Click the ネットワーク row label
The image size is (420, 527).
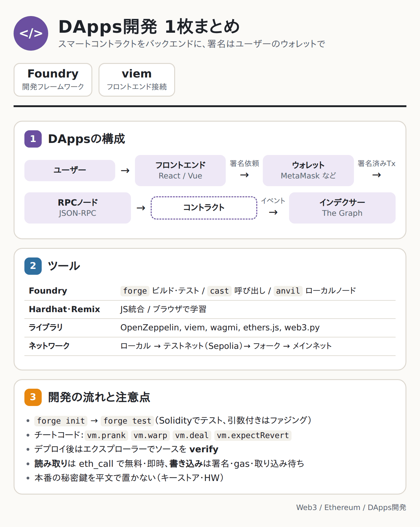49,346
